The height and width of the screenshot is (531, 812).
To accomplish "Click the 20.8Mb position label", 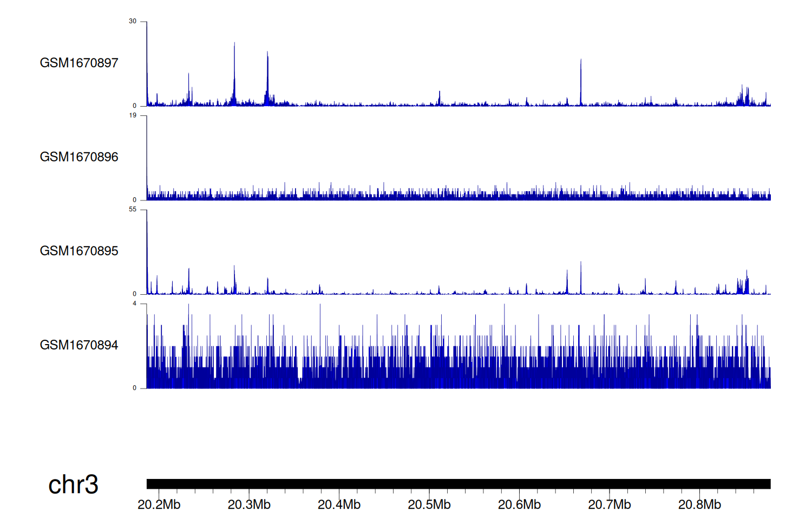I will click(x=699, y=505).
